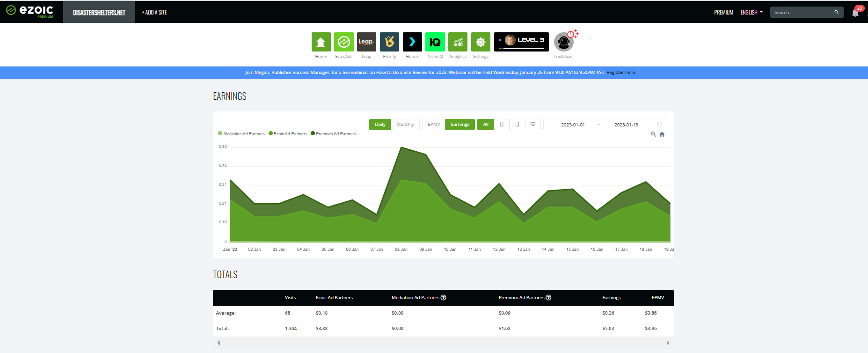Click the Search input field
The height and width of the screenshot is (353, 868).
801,13
